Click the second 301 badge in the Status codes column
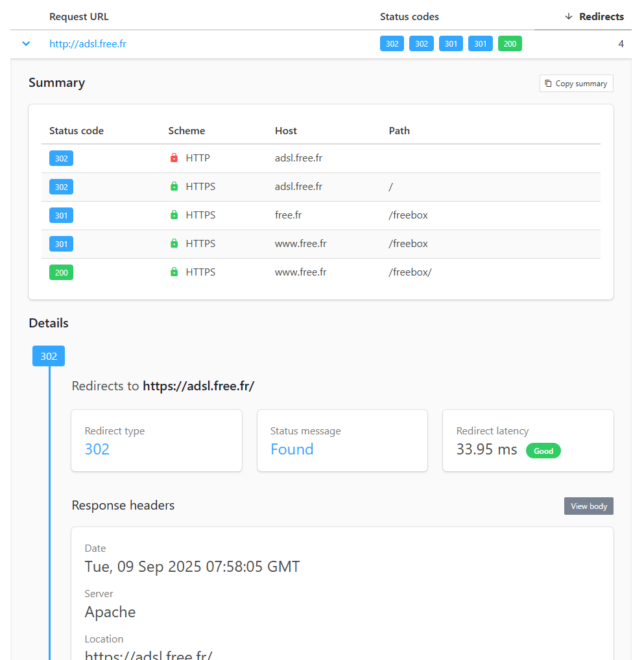 (x=480, y=44)
